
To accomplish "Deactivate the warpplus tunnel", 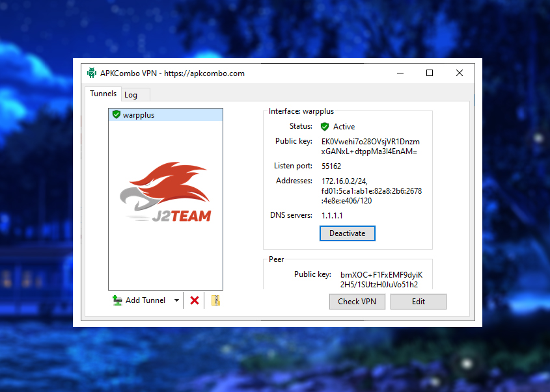I will click(x=348, y=233).
